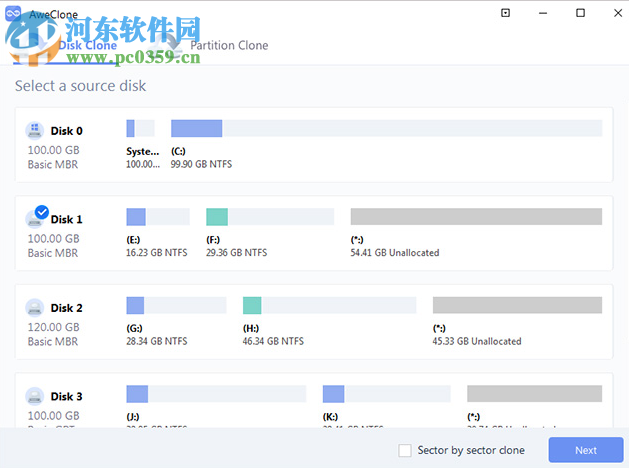Click the '45.33 GB Unallocated' text
Screen dimensions: 629x468
(477, 341)
